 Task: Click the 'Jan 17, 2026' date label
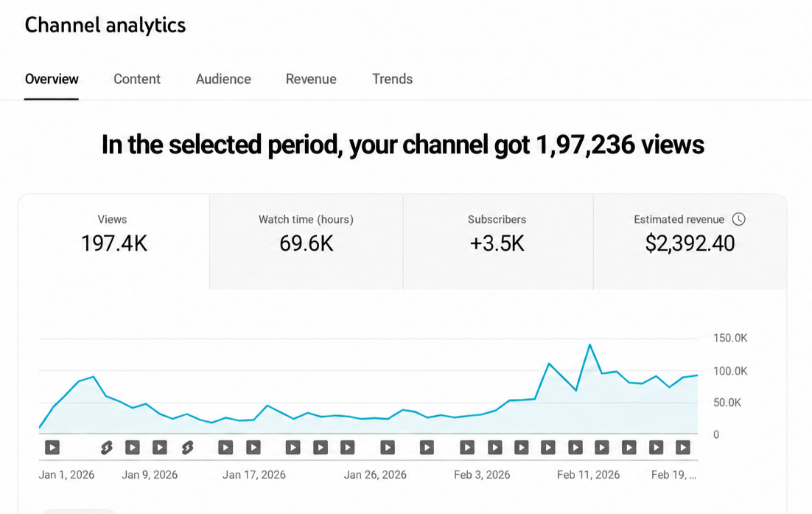[253, 475]
